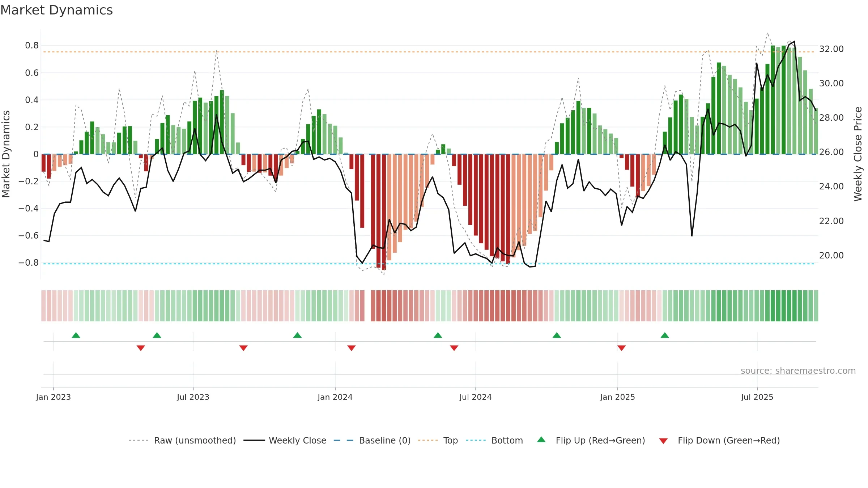Click the vertical 'Market Dynamics' left axis title

point(6,154)
